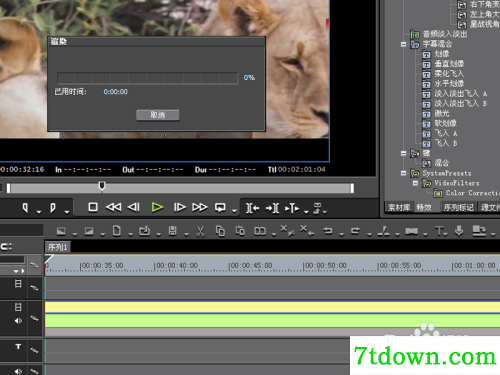Step forward one frame in the player
Screen dimensions: 500x375
coord(180,207)
